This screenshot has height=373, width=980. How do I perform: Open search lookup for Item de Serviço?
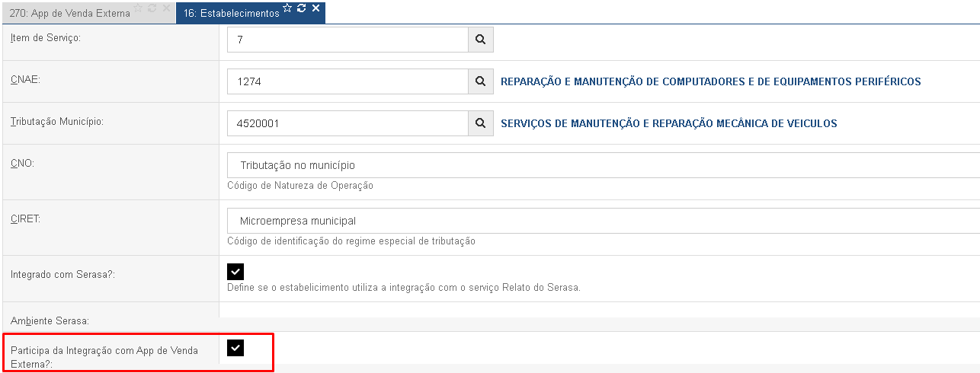tap(480, 40)
